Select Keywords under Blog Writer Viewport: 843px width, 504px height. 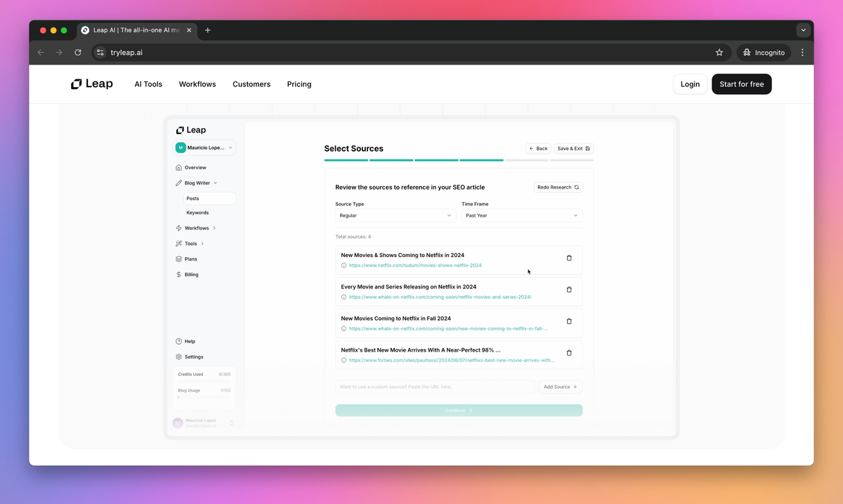pyautogui.click(x=197, y=213)
